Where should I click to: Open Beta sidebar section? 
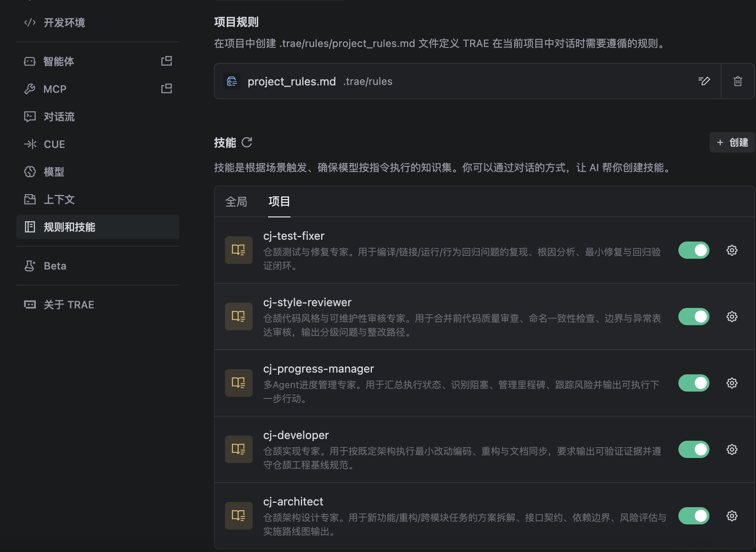[98, 266]
